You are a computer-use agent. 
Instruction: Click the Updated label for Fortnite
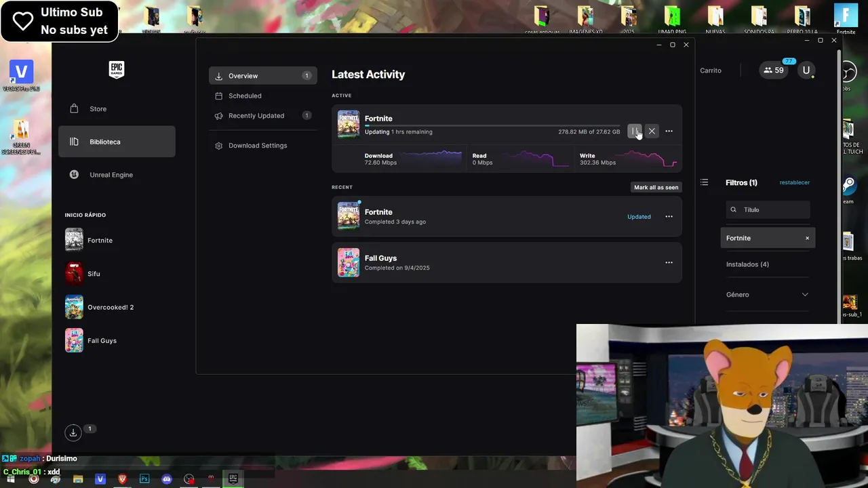point(639,217)
